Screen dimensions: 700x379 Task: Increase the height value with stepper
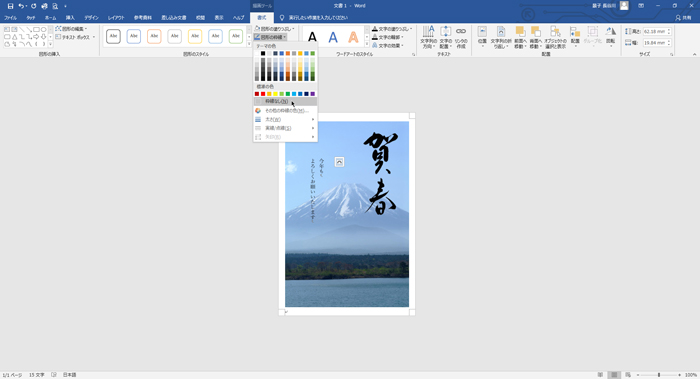(669, 30)
